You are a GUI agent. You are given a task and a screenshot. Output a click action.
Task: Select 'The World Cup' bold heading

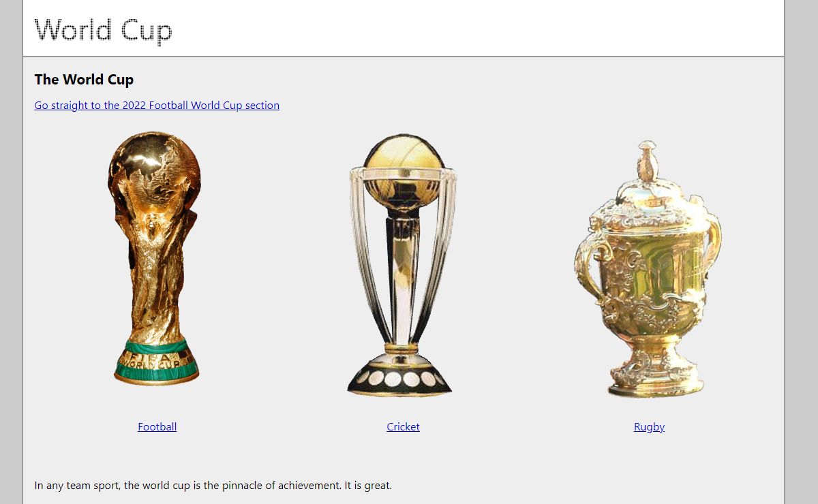(84, 80)
